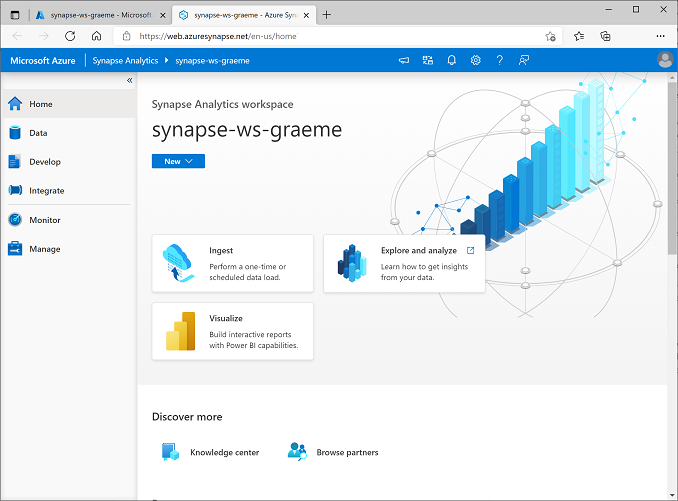
Task: Click the browser forward arrow
Action: point(44,36)
